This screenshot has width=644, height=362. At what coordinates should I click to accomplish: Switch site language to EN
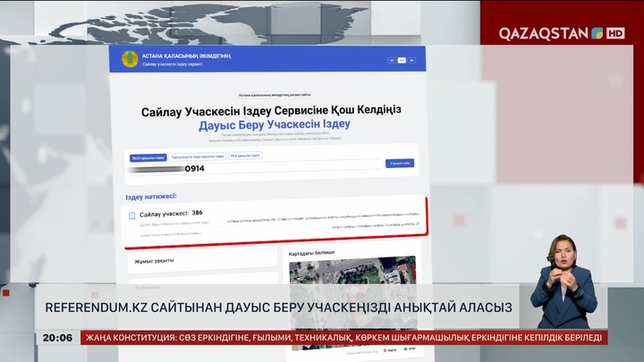[411, 61]
